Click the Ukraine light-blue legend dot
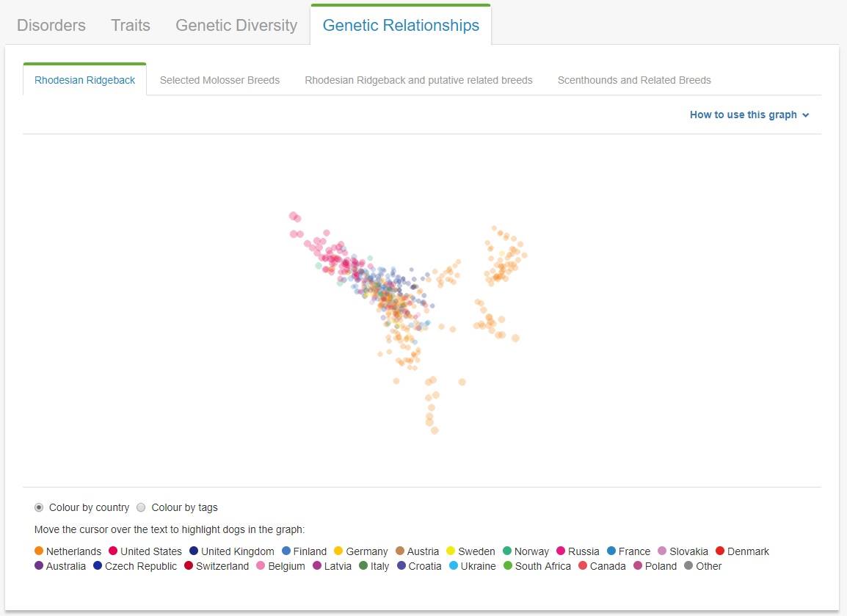Viewport: 847px width, 616px height. pos(454,566)
